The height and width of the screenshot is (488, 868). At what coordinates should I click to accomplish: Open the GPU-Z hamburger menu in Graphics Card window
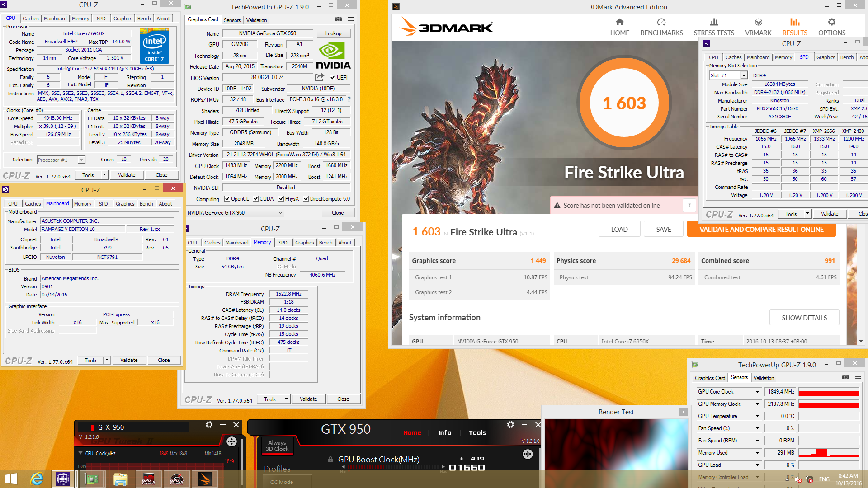coord(350,19)
